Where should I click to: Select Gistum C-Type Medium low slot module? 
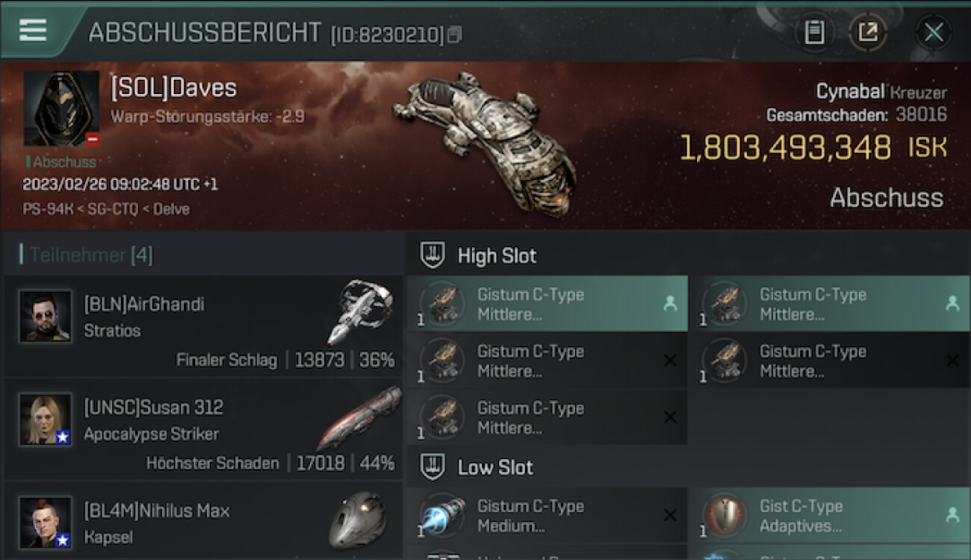547,516
